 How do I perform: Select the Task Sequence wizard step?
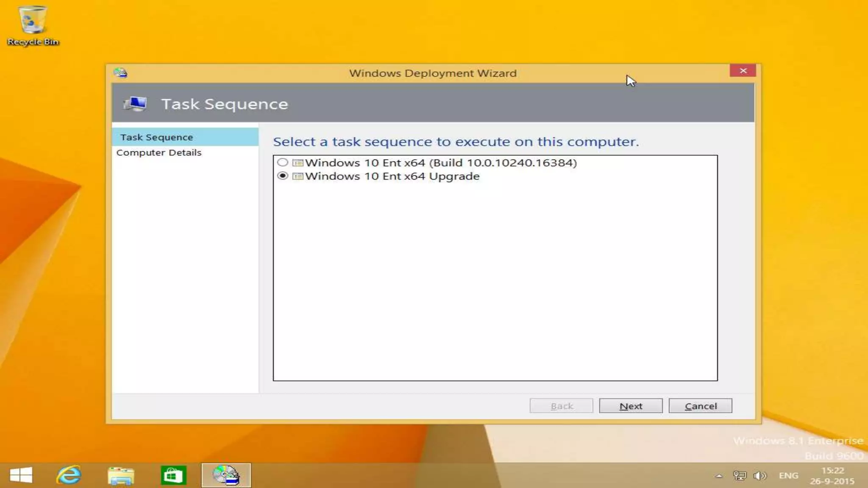pyautogui.click(x=156, y=137)
